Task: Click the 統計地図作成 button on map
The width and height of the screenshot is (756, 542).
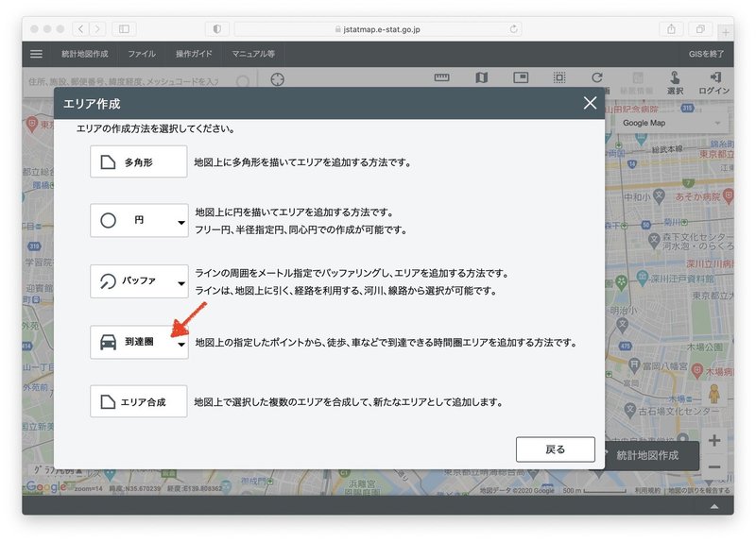Action: click(647, 455)
